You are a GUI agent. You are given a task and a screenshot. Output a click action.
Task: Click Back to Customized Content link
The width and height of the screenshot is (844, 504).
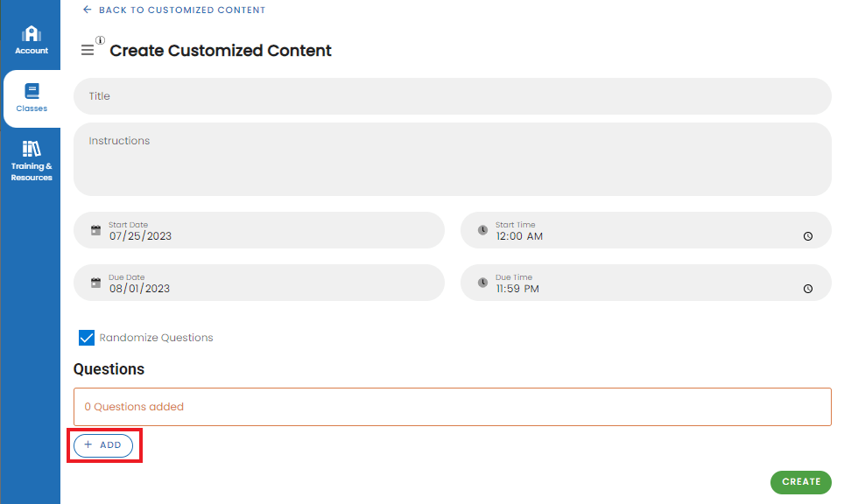tap(181, 10)
